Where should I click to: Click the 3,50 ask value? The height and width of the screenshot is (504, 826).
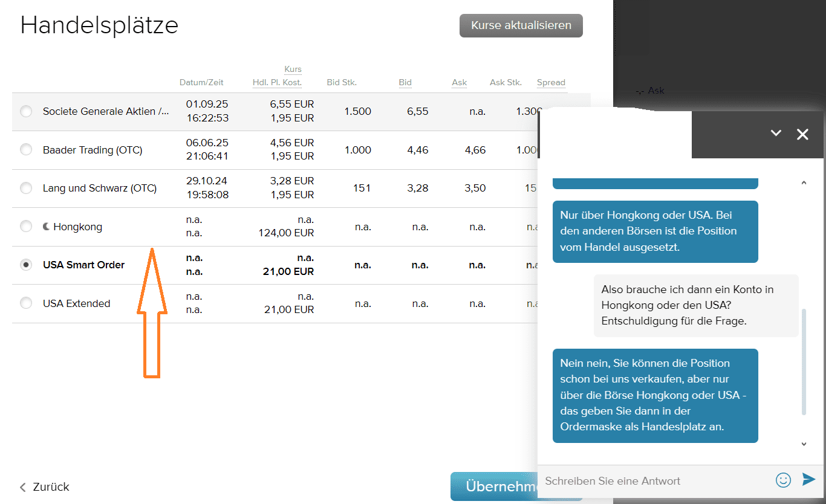coord(475,188)
